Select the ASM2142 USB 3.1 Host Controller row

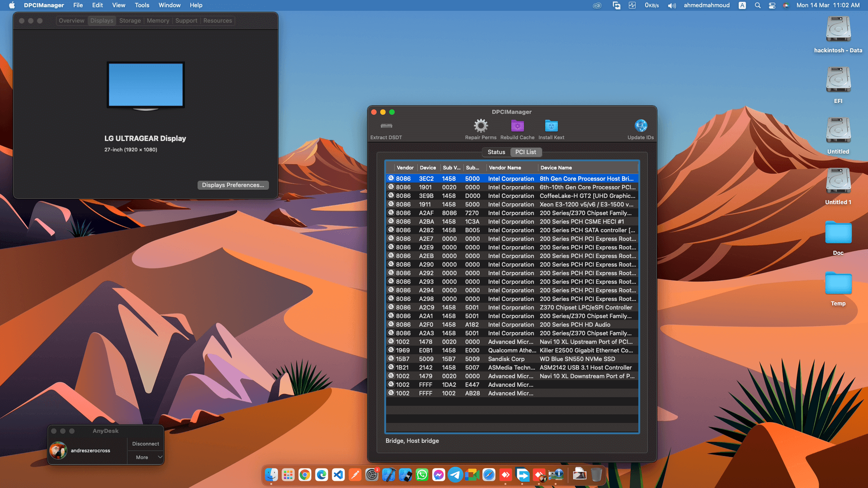coord(512,367)
